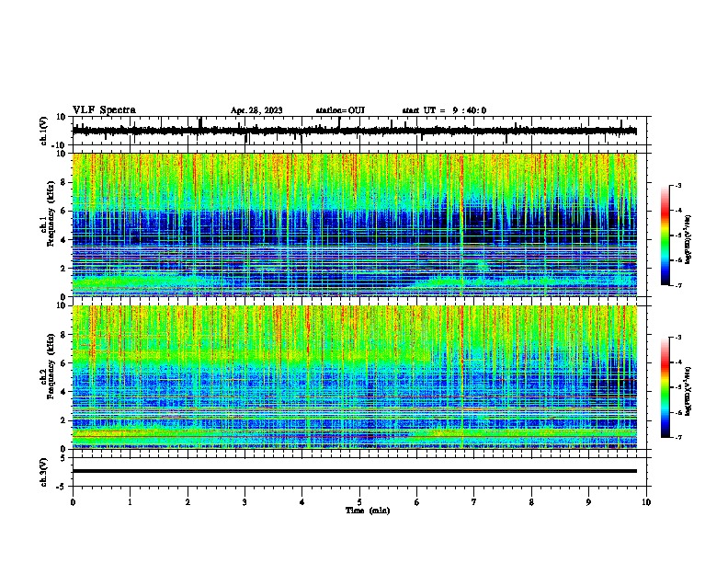Click the "-5" tick on ch.3(V) axis
Viewport: 728px width, 563px height.
[62, 487]
